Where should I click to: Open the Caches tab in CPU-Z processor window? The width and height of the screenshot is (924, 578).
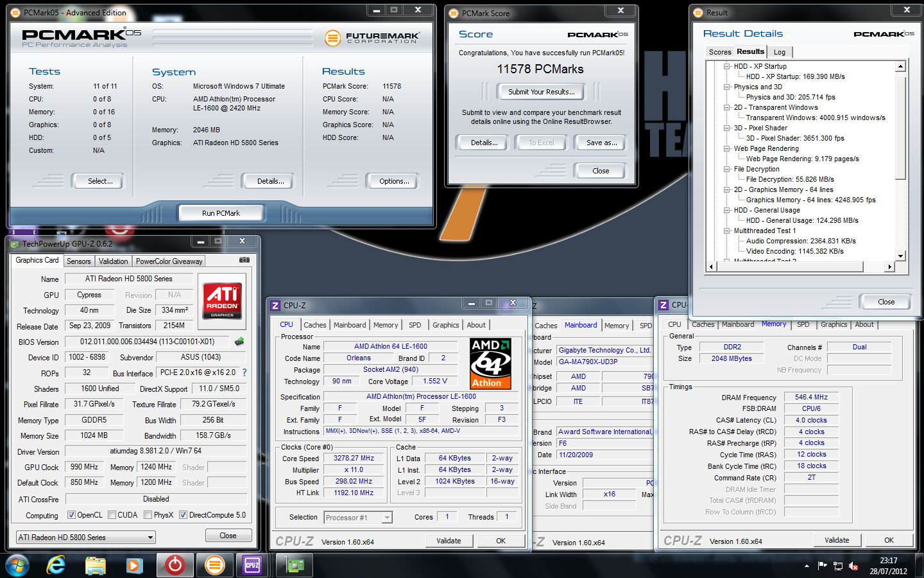click(x=315, y=325)
